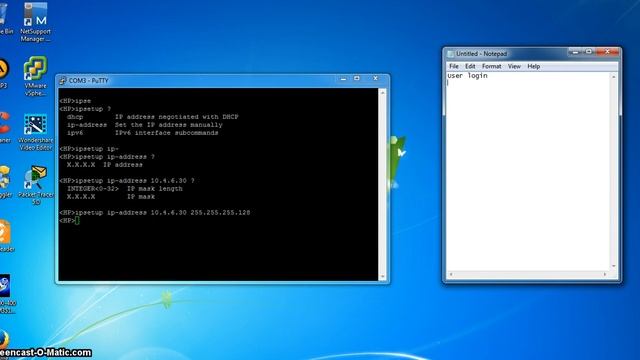Click the PuTTY terminal cursor prompt
Image resolution: width=640 pixels, height=360 pixels.
(x=77, y=220)
